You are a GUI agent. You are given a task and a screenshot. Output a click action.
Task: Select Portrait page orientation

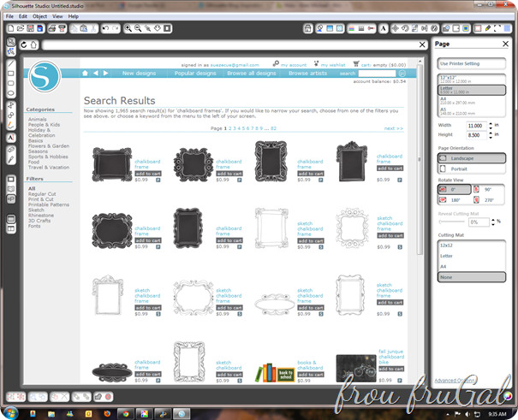(x=472, y=169)
